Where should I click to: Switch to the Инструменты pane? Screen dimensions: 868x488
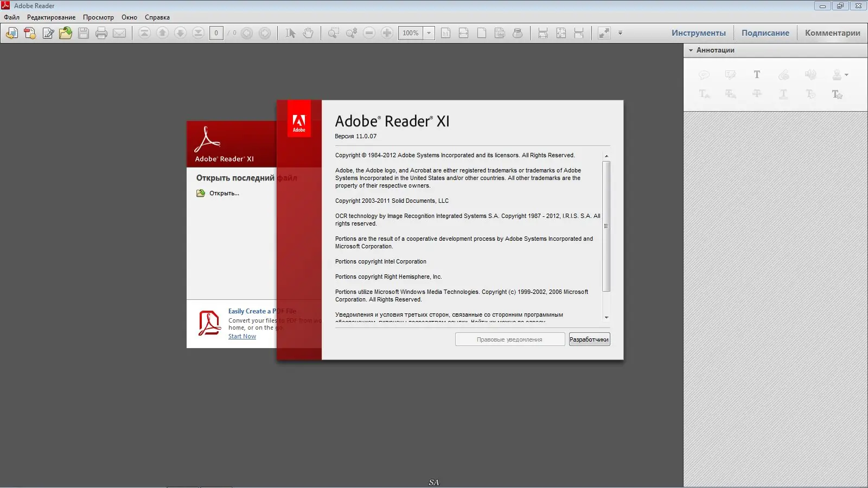coord(698,33)
